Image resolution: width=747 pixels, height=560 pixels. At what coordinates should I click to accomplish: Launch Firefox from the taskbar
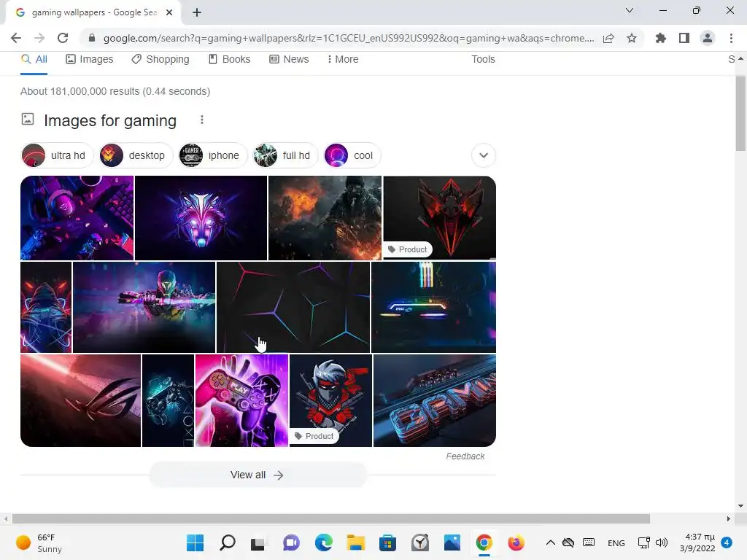tap(516, 542)
